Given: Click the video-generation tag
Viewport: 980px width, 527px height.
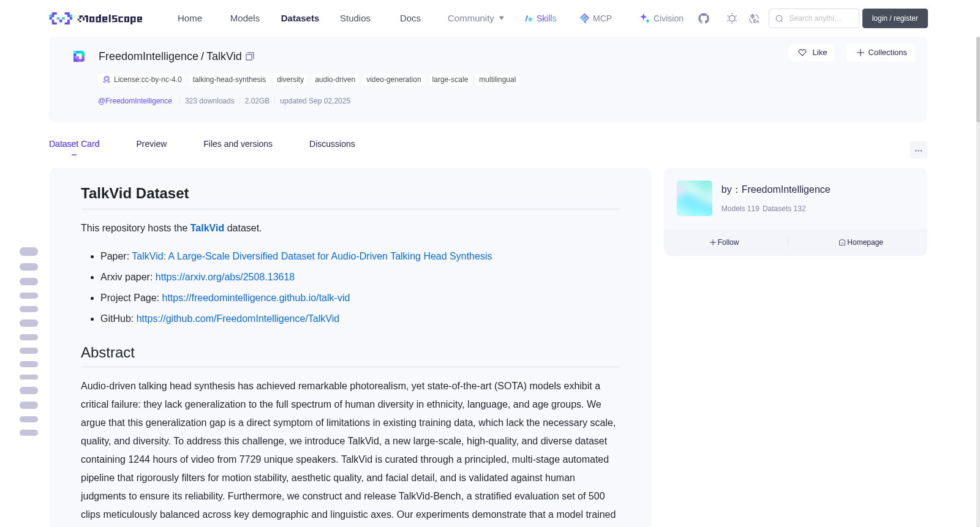Looking at the screenshot, I should pos(394,80).
